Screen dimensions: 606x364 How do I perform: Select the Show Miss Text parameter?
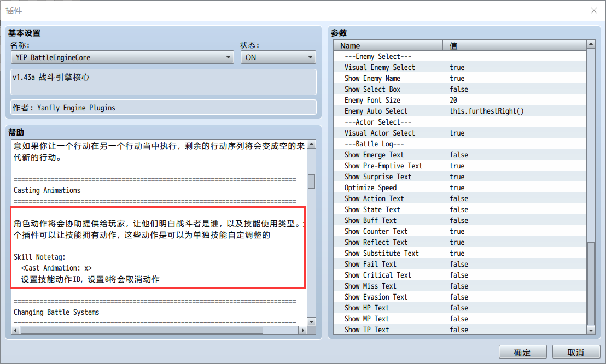(460, 286)
